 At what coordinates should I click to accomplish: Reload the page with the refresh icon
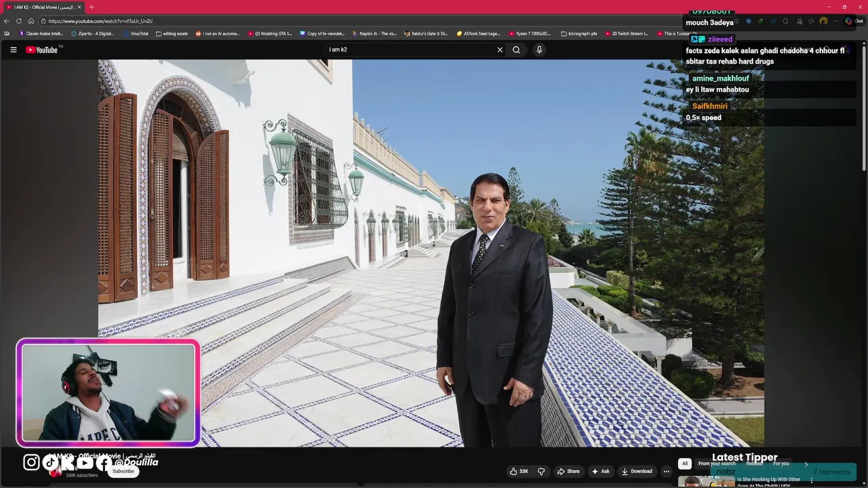[19, 21]
